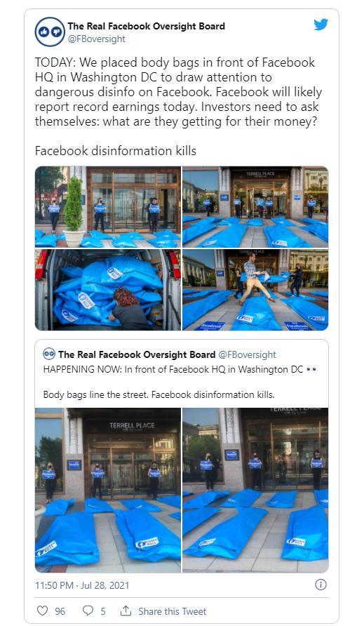
Task: Open the tweet info circle icon
Action: coord(321,585)
